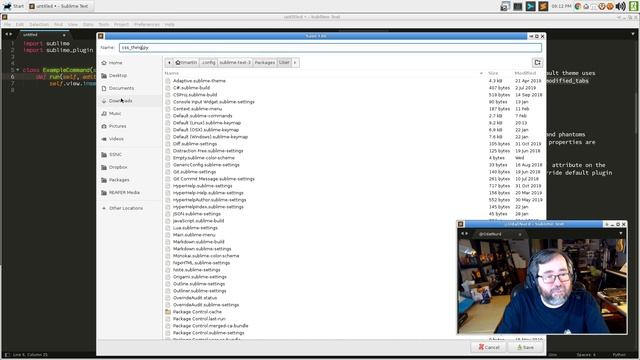Select Diff.sublime-settings in the file list

click(195, 144)
